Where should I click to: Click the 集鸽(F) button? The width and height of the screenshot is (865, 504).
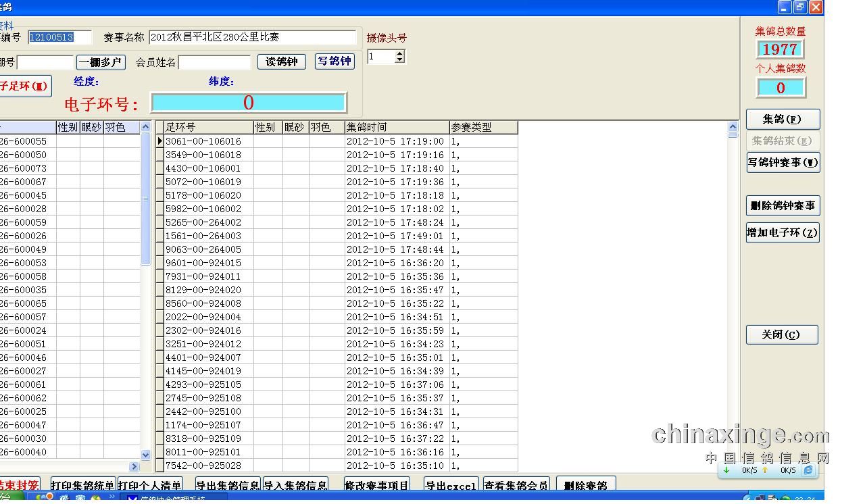(x=783, y=119)
